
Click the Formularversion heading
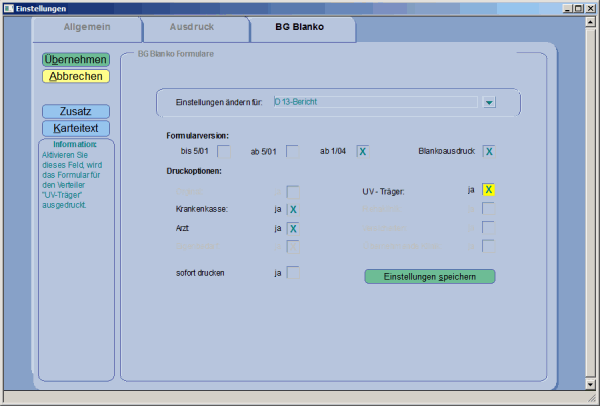(197, 136)
